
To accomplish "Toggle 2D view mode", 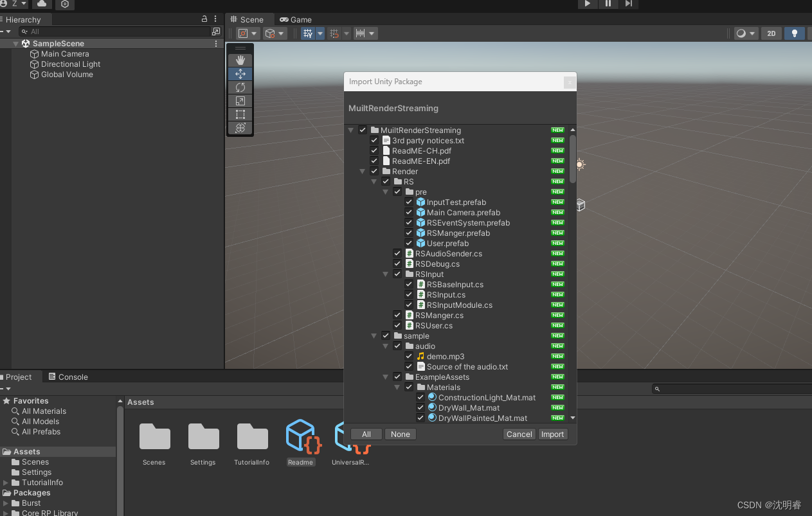I will pos(771,33).
